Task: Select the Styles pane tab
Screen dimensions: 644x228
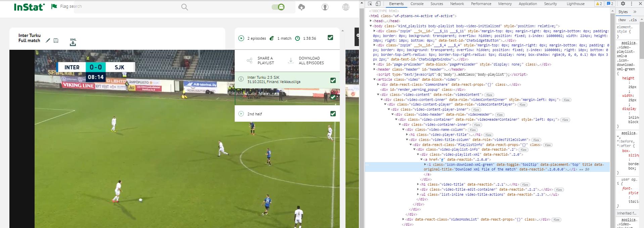Action: (623, 12)
